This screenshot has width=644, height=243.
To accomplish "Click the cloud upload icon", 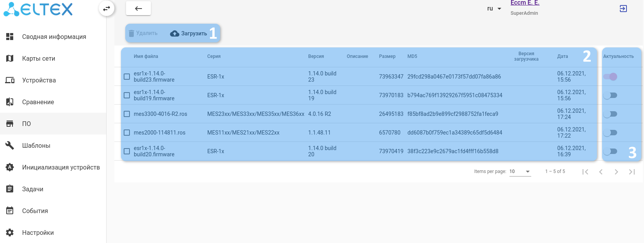I will pyautogui.click(x=175, y=33).
